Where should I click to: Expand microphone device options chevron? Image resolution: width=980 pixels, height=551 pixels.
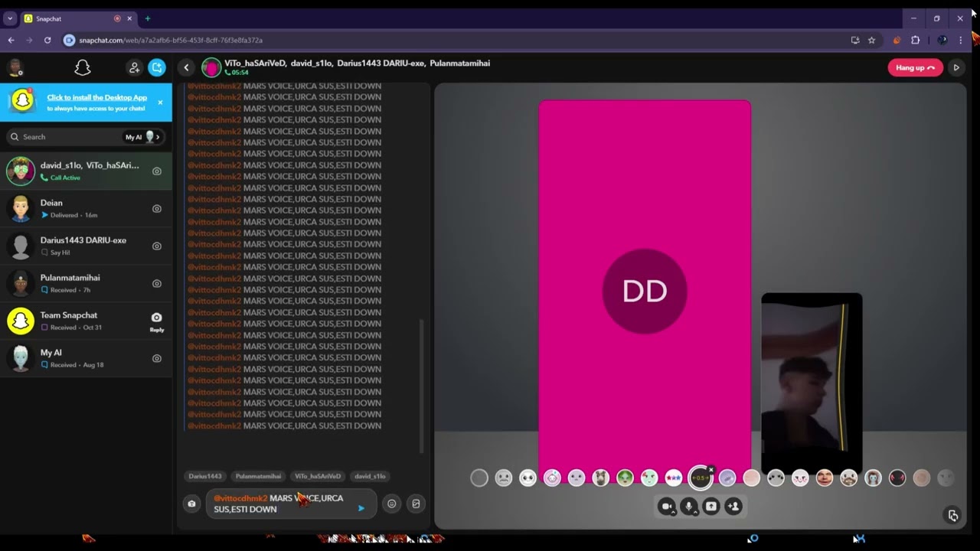pyautogui.click(x=696, y=511)
